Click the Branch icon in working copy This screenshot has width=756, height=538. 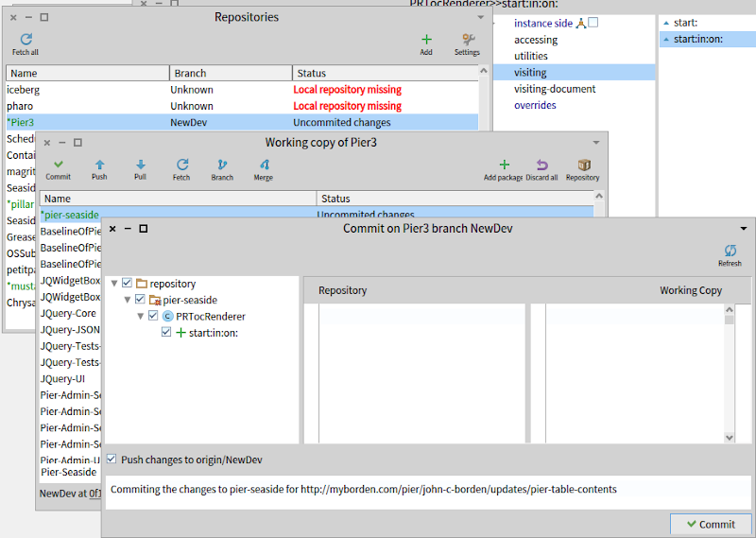click(222, 165)
